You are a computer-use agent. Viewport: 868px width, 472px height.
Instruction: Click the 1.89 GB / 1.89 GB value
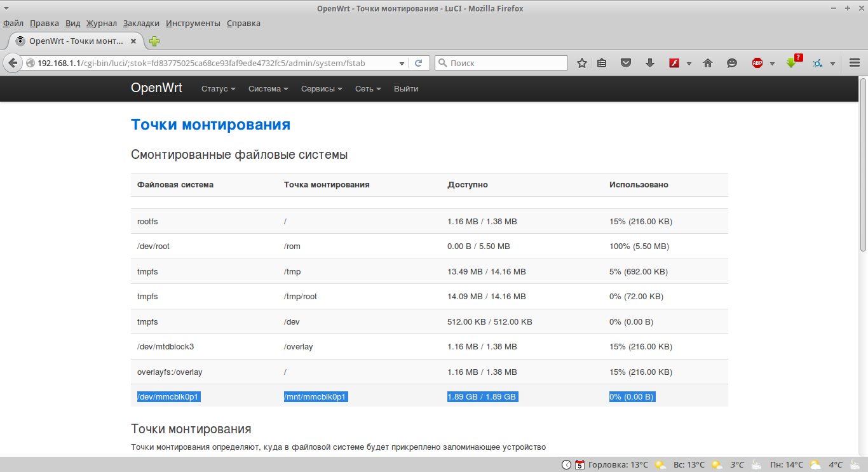click(x=482, y=397)
